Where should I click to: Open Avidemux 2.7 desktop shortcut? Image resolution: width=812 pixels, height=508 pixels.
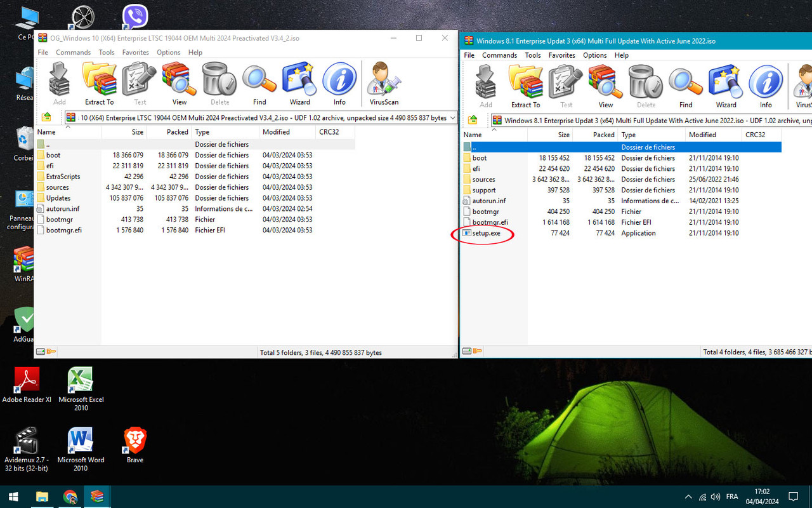(x=27, y=449)
